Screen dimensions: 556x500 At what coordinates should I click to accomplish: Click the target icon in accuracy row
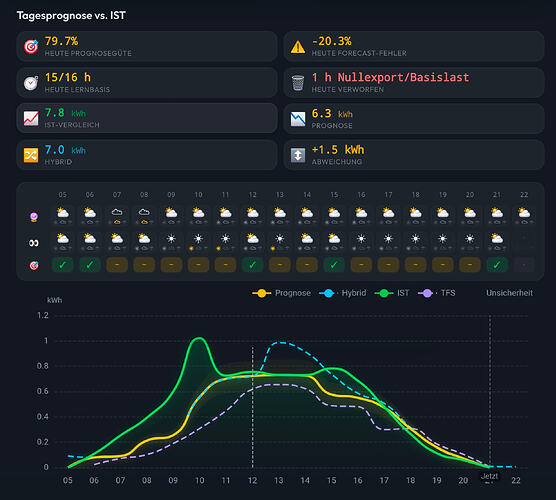point(34,265)
